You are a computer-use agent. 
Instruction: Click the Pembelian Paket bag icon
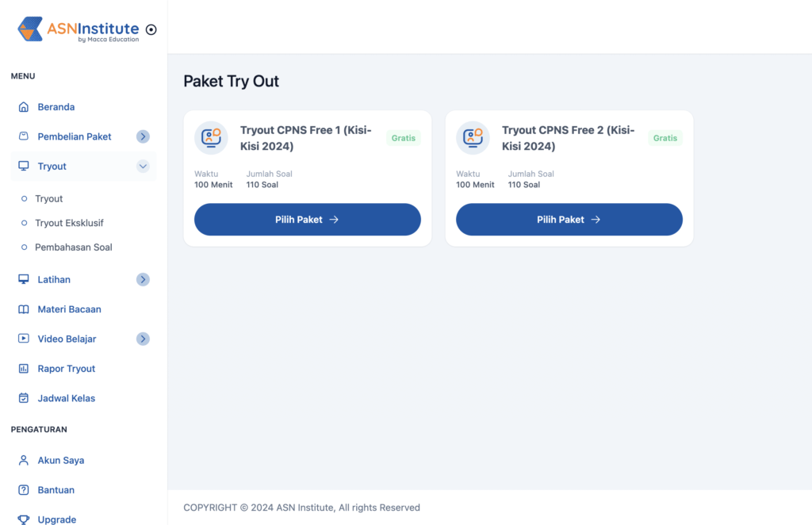pyautogui.click(x=23, y=136)
